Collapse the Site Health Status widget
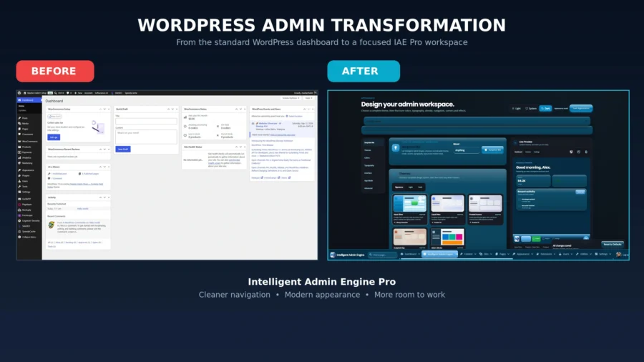Image resolution: width=644 pixels, height=362 pixels. pos(245,147)
